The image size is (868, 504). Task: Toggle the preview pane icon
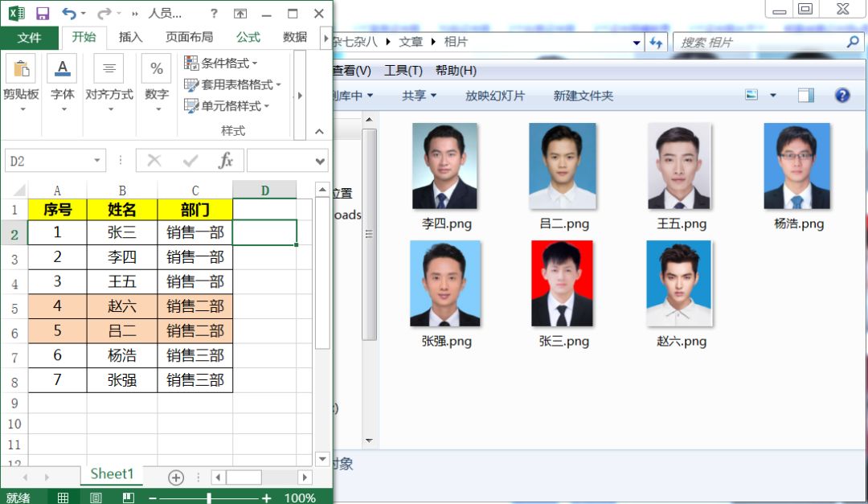click(x=806, y=96)
